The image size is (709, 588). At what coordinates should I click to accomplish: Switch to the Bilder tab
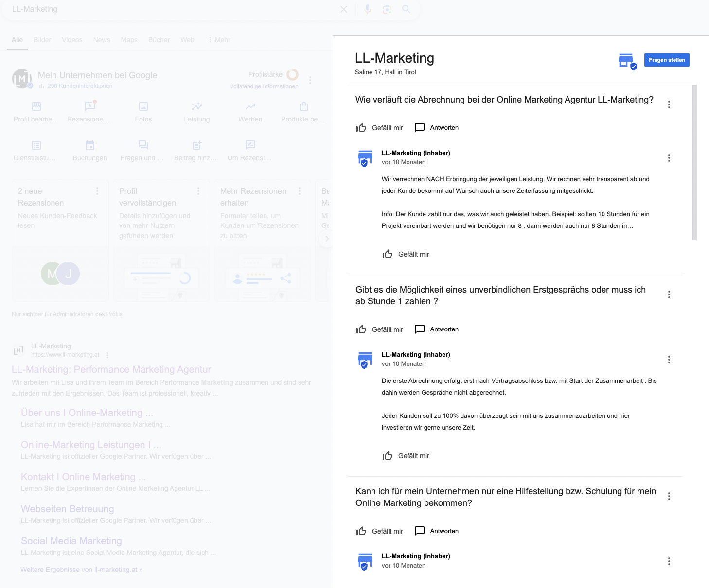(42, 40)
